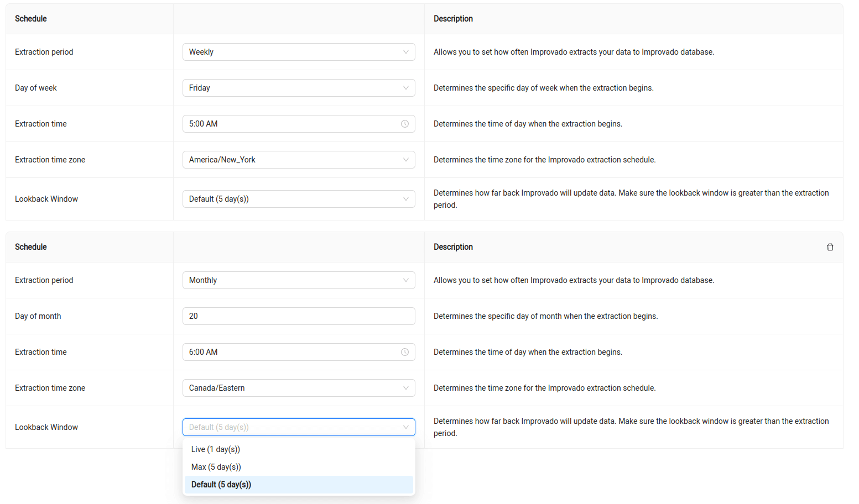Open the clock picker for 6:00 AM extraction time
The height and width of the screenshot is (504, 859).
pos(405,351)
